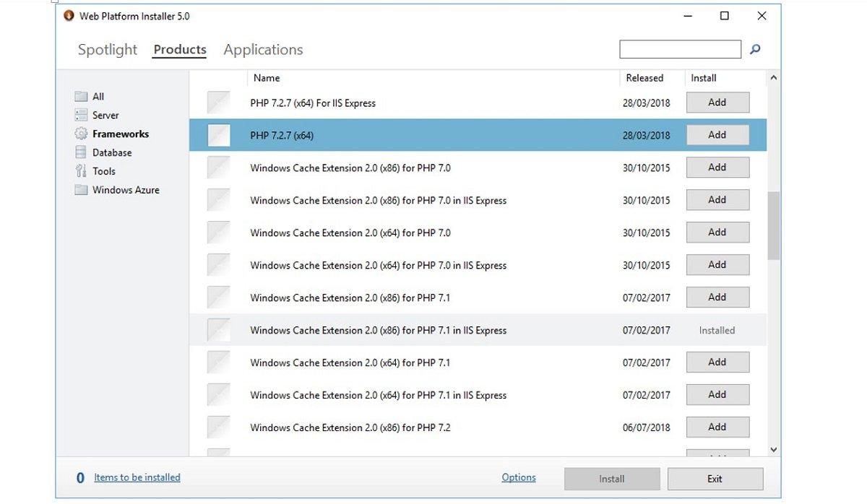
Task: Add Cache Extension (x64) PHP 7.1 in IIS Express
Action: coord(717,395)
